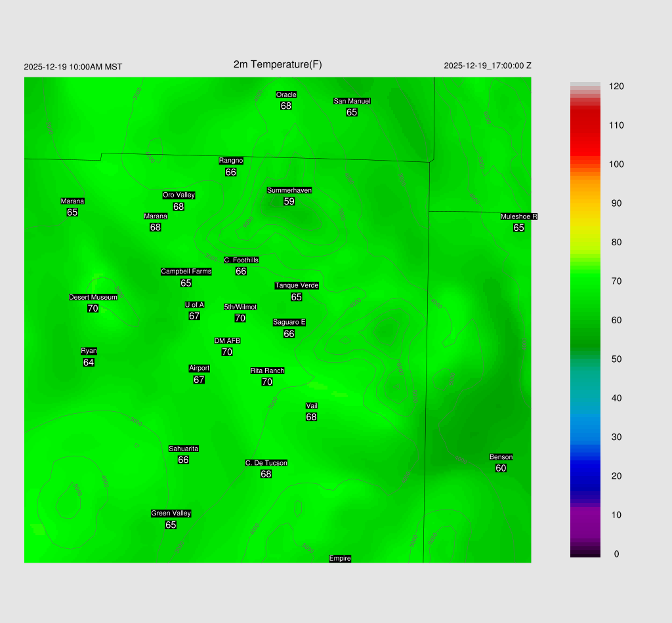Click the Summerhaven temperature value 59
Screen dimensions: 672x623
tap(289, 201)
